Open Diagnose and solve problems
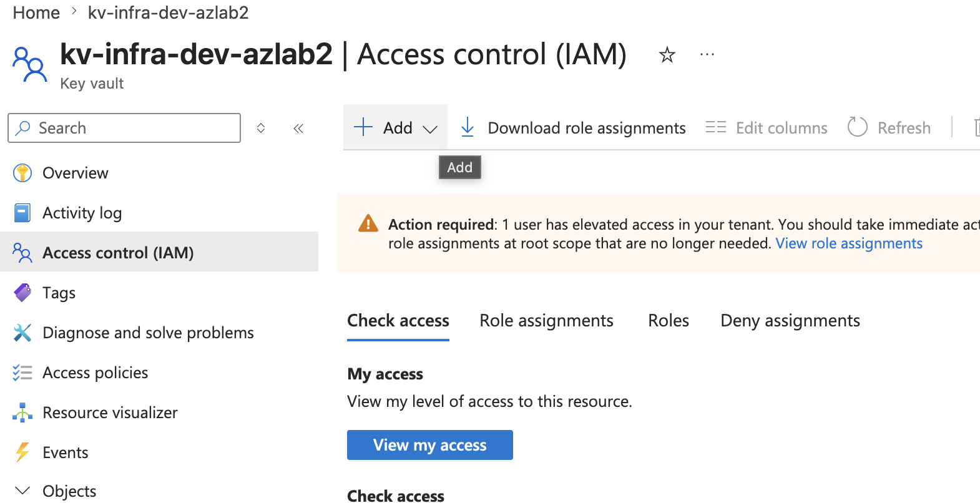The width and height of the screenshot is (980, 503). pyautogui.click(x=148, y=333)
